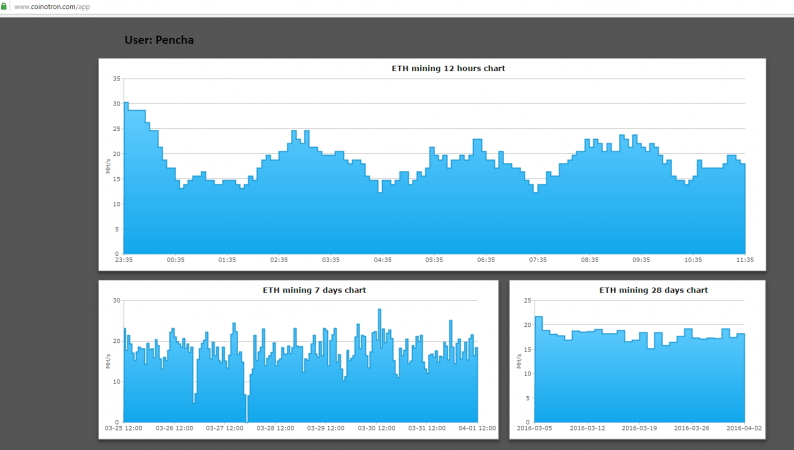The height and width of the screenshot is (450, 794).
Task: Click the 35 value on 12 hours y-axis
Action: [x=116, y=78]
